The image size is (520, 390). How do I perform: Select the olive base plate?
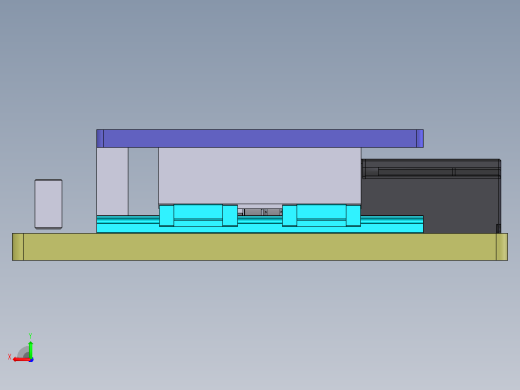(x=260, y=247)
